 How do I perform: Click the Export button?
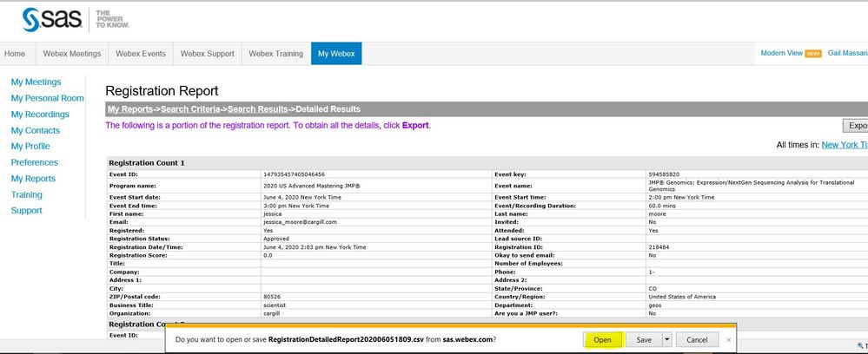[855, 126]
